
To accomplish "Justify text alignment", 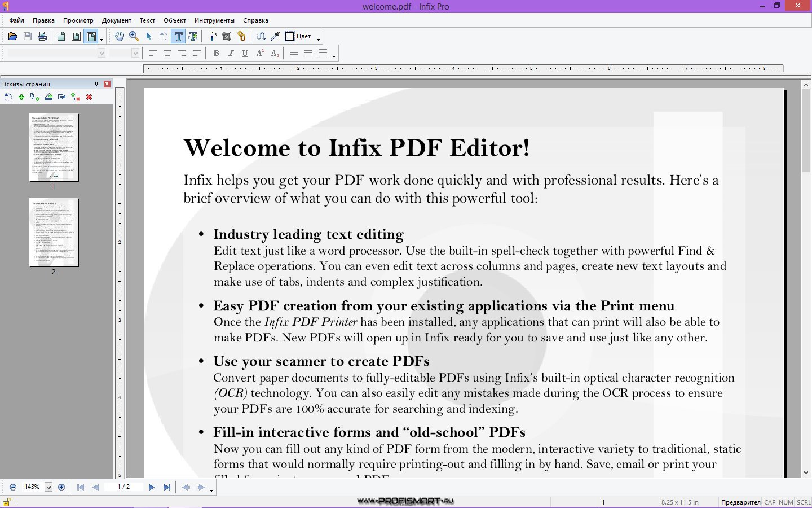I will pyautogui.click(x=197, y=53).
